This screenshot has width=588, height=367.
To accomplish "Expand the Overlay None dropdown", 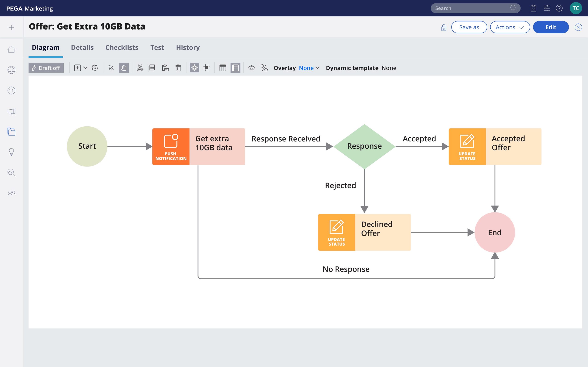I will pyautogui.click(x=309, y=68).
